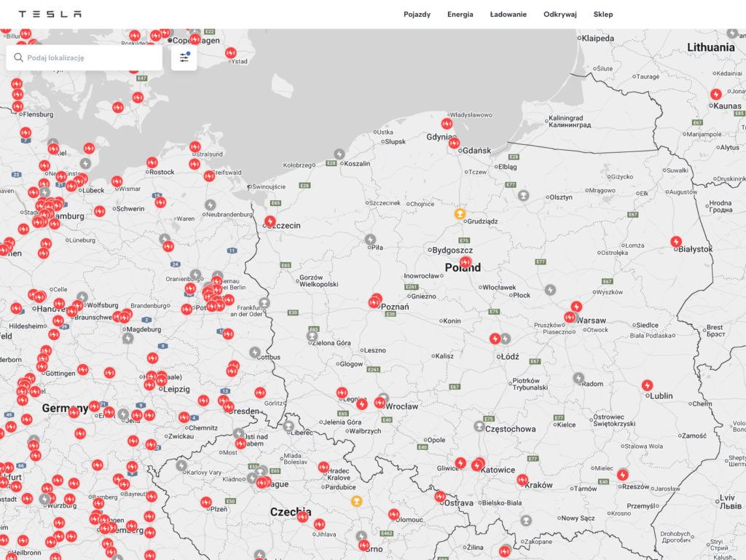Open the Pojazdy menu
The height and width of the screenshot is (560, 746).
point(417,14)
